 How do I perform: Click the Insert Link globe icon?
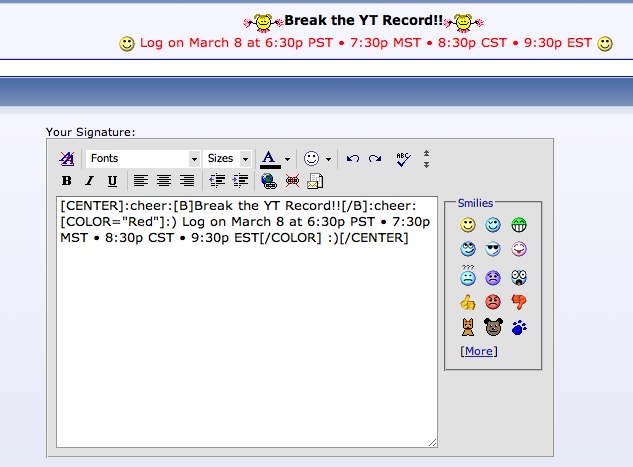[x=269, y=181]
